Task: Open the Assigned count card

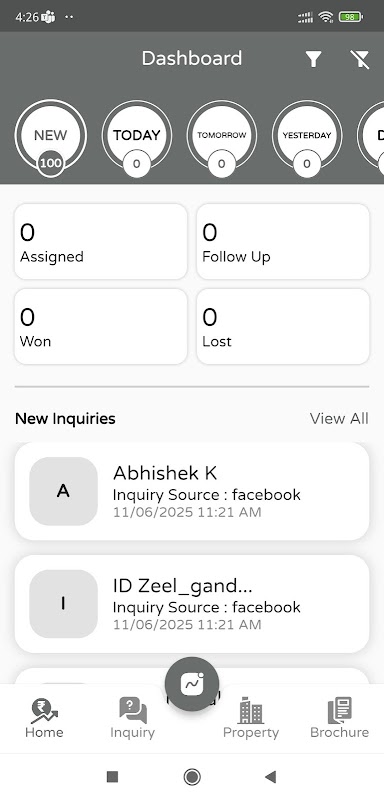Action: coord(101,241)
